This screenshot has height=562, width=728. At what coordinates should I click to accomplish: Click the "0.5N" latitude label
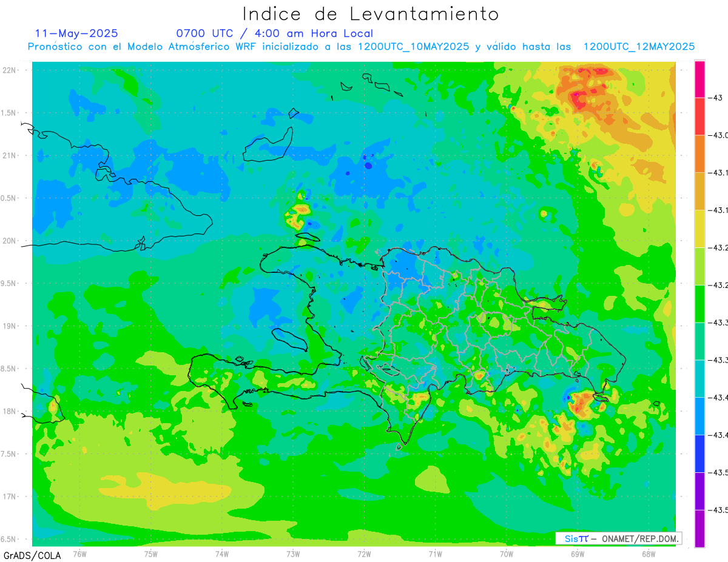point(9,198)
